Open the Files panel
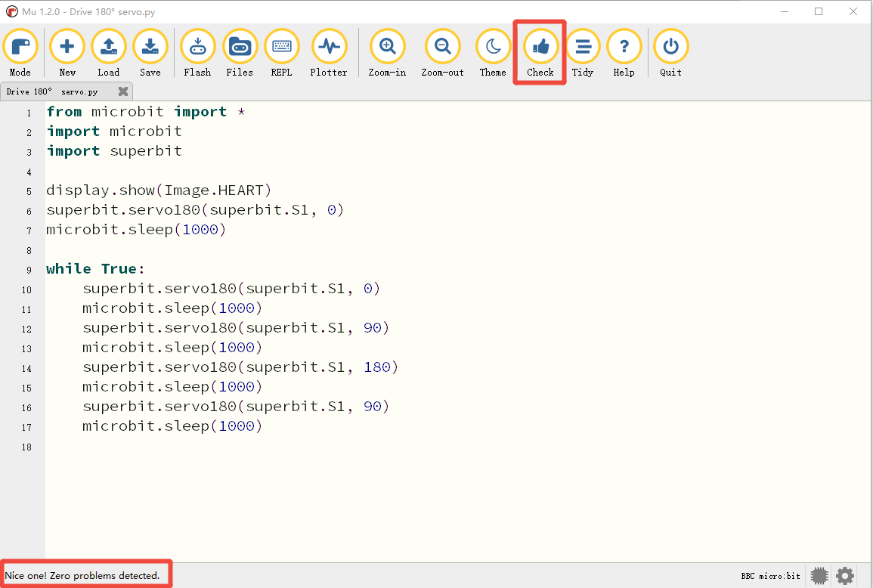Screen dimensions: 873x588 [240, 54]
